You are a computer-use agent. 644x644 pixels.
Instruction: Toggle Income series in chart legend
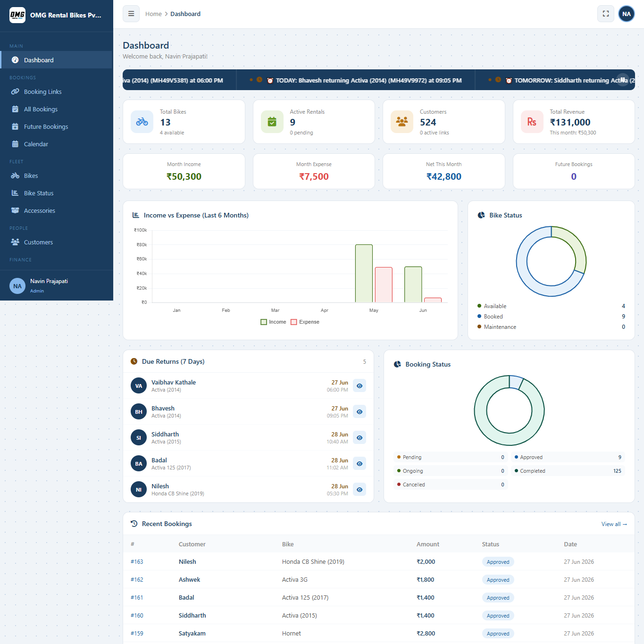pyautogui.click(x=273, y=322)
